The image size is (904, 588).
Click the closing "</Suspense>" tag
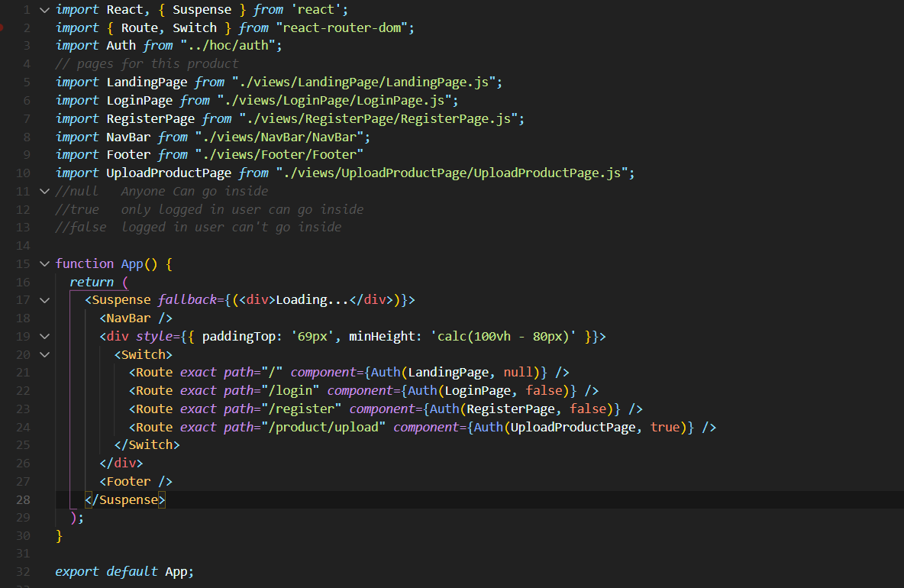coord(124,499)
